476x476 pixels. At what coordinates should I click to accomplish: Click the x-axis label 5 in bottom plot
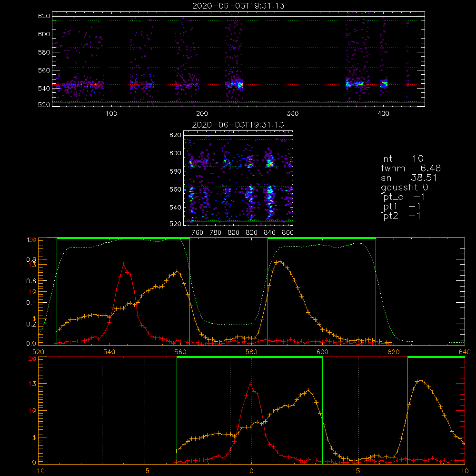[x=358, y=471]
